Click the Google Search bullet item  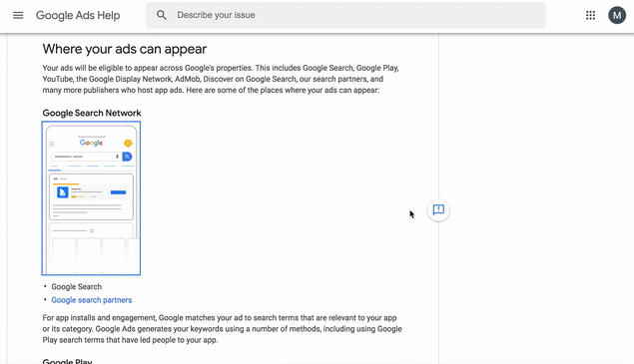click(77, 287)
